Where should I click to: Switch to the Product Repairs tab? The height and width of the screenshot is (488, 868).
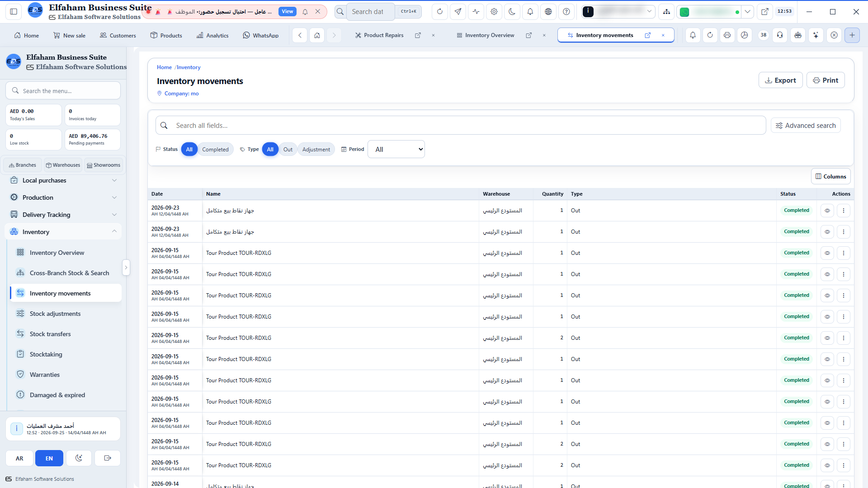click(x=383, y=35)
